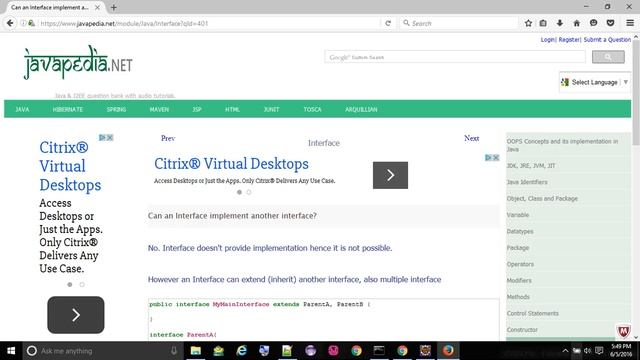Click the browser URL address bar
This screenshot has width=640, height=360.
click(208, 23)
